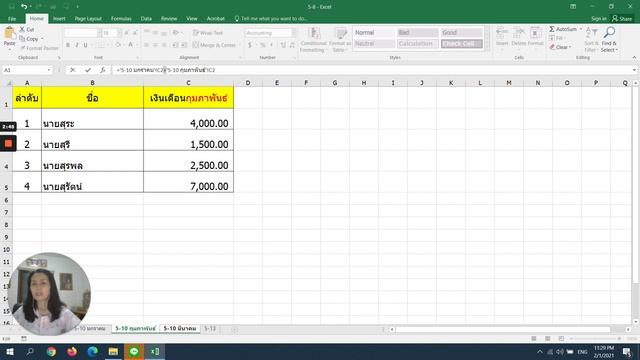Switch to the Formulas tab

tap(121, 19)
